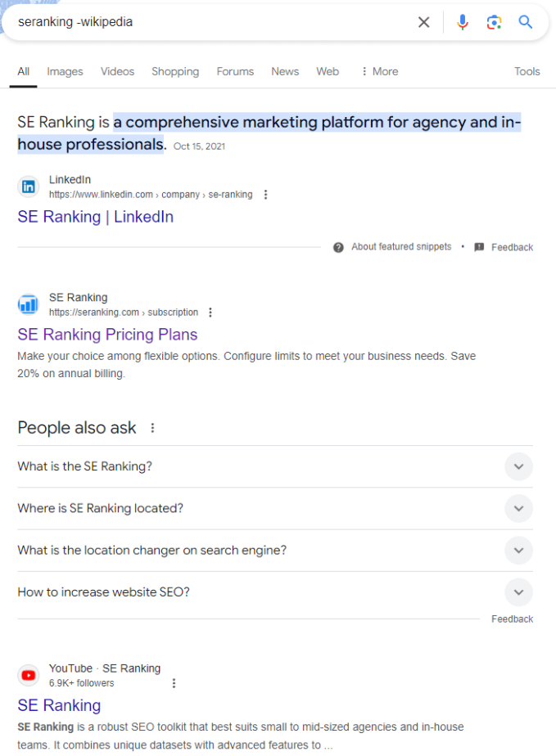Open the three-dot menu beside the LinkedIn result

[x=265, y=194]
